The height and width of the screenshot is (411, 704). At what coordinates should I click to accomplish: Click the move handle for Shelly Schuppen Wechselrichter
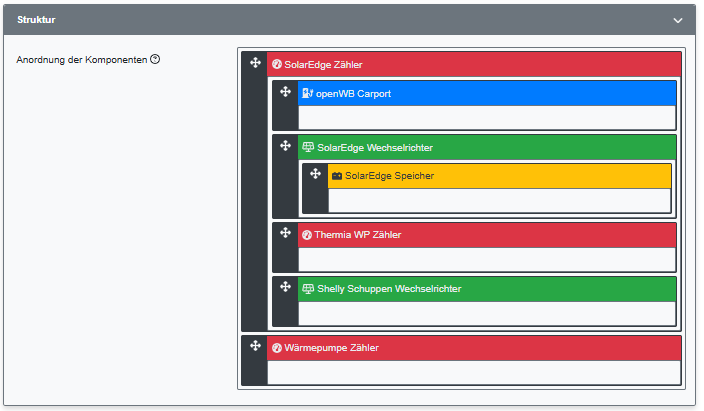pyautogui.click(x=286, y=287)
